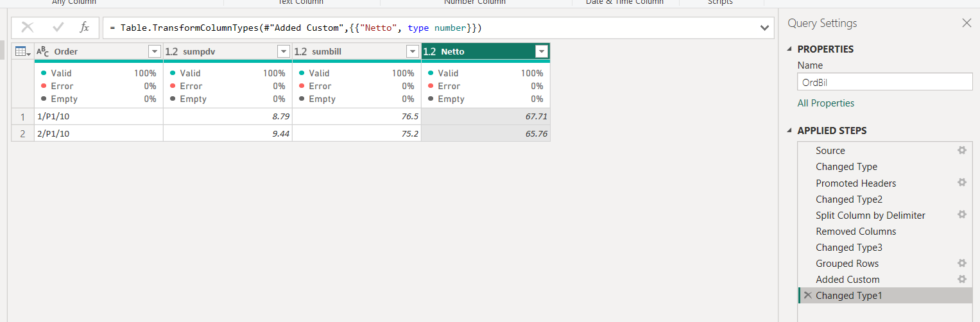Select row number 1 header

(22, 117)
